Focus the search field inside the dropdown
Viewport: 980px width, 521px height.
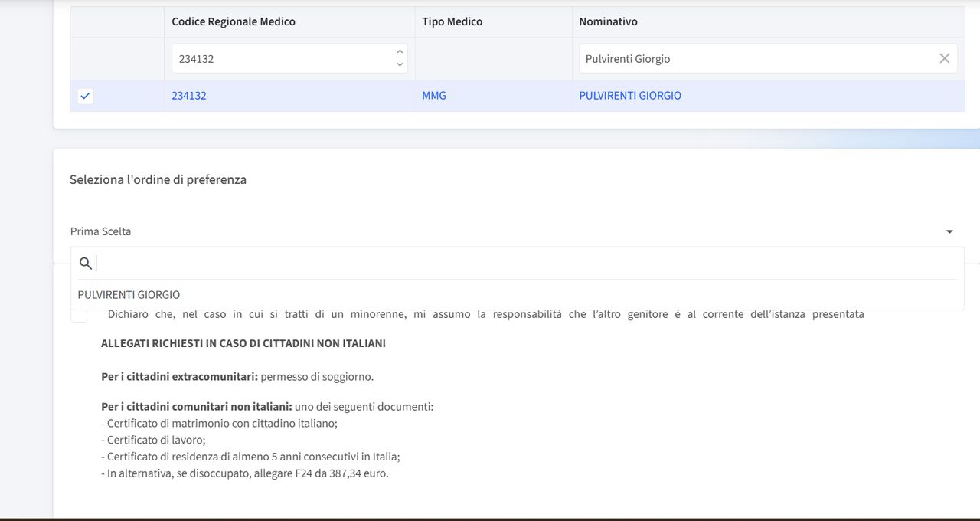521,264
